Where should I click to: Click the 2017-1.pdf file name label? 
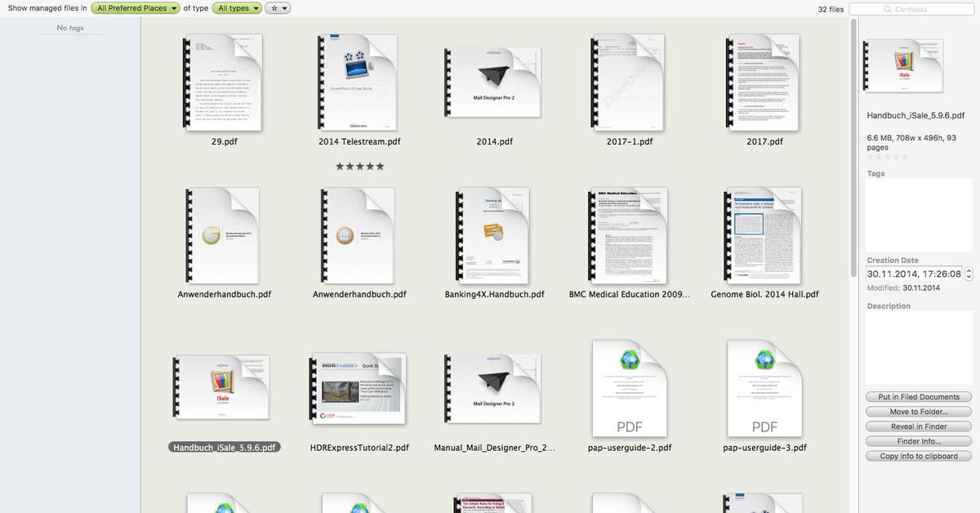coord(630,141)
